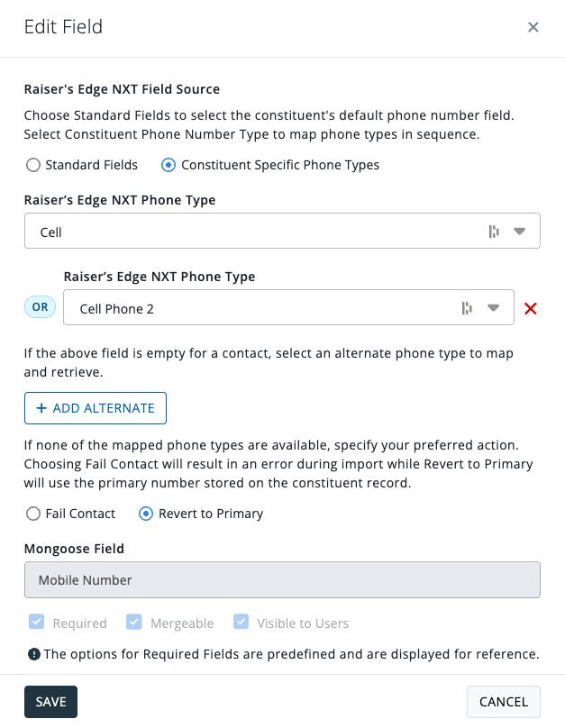565x728 pixels.
Task: Toggle the Required checkbox
Action: click(37, 622)
